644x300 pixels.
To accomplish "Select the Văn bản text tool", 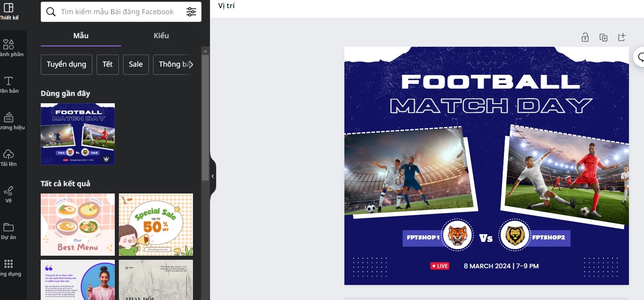I will pyautogui.click(x=9, y=85).
